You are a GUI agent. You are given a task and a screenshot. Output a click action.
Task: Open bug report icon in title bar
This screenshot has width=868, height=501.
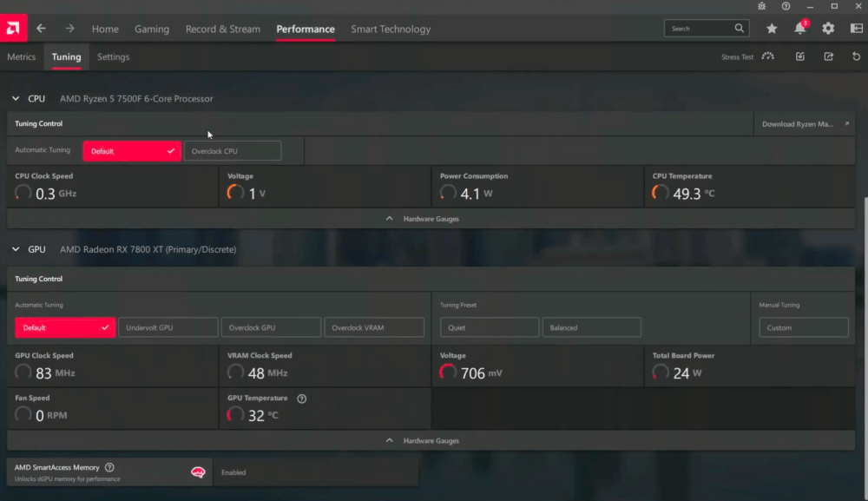click(x=762, y=6)
